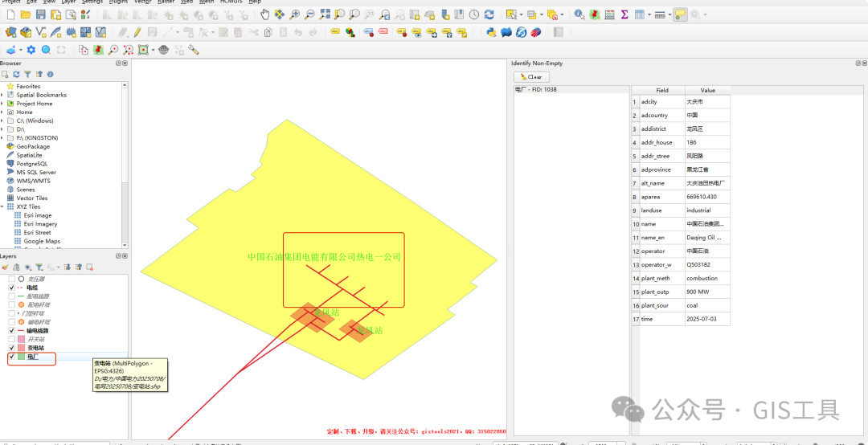Image resolution: width=868 pixels, height=445 pixels.
Task: Click the Value column header
Action: [707, 90]
